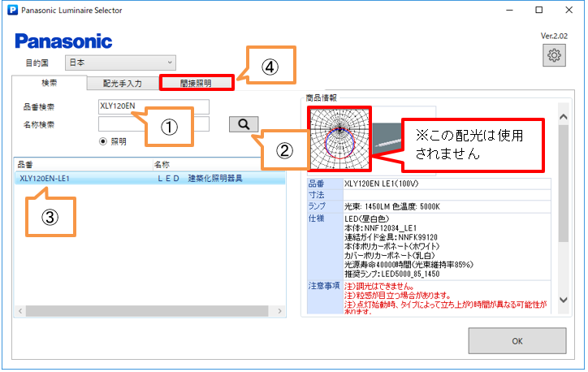Open the 間接照明 tab
Screen dimensions: 588x372
(x=196, y=82)
